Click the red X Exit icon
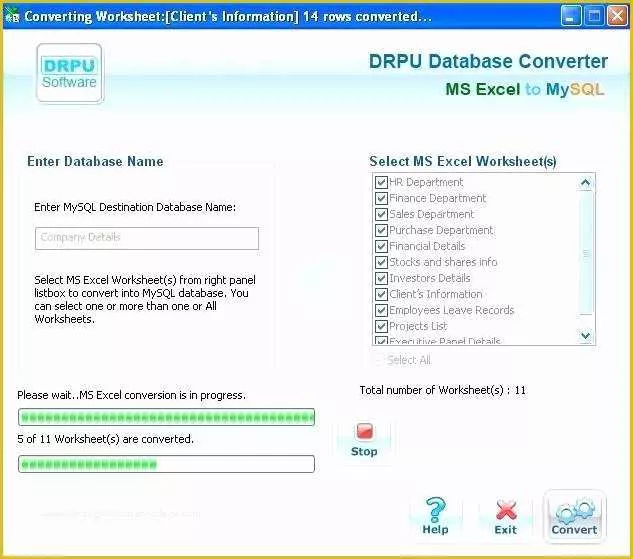This screenshot has height=559, width=633. point(506,510)
